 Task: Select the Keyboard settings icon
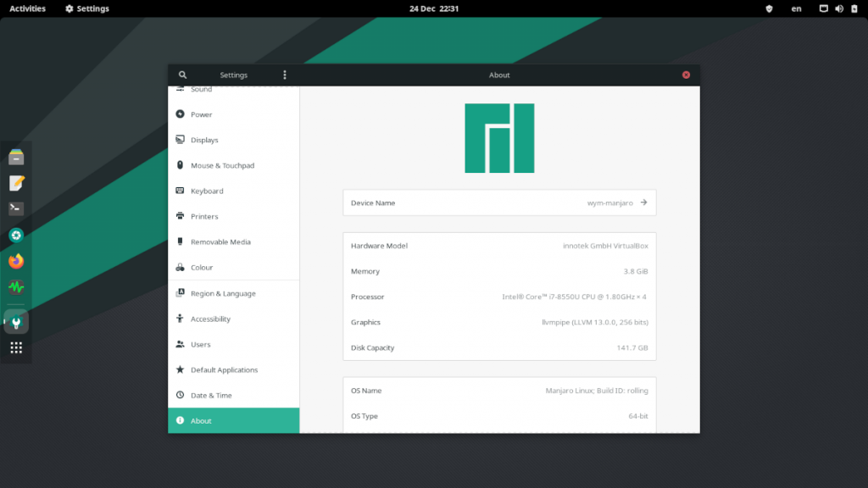(179, 191)
